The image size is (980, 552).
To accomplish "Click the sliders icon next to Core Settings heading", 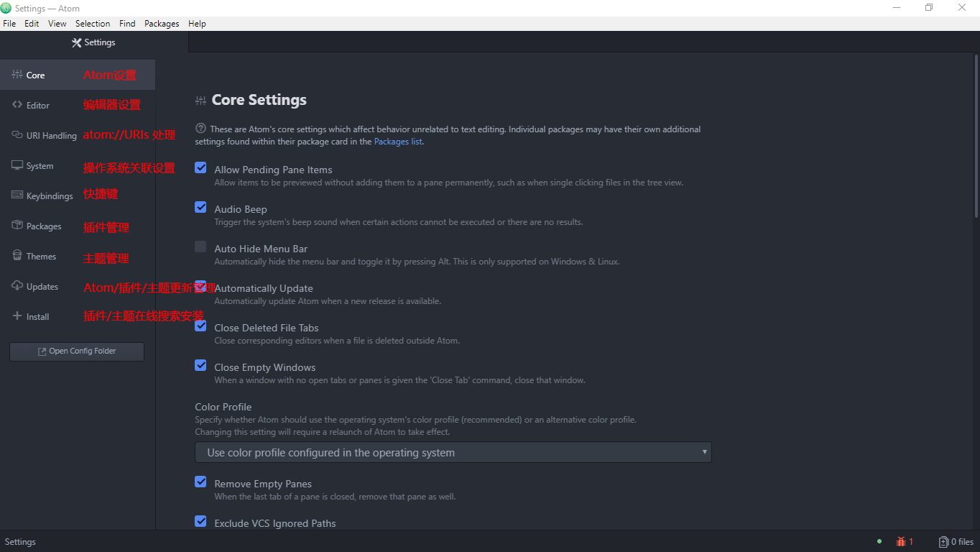I will tap(200, 100).
